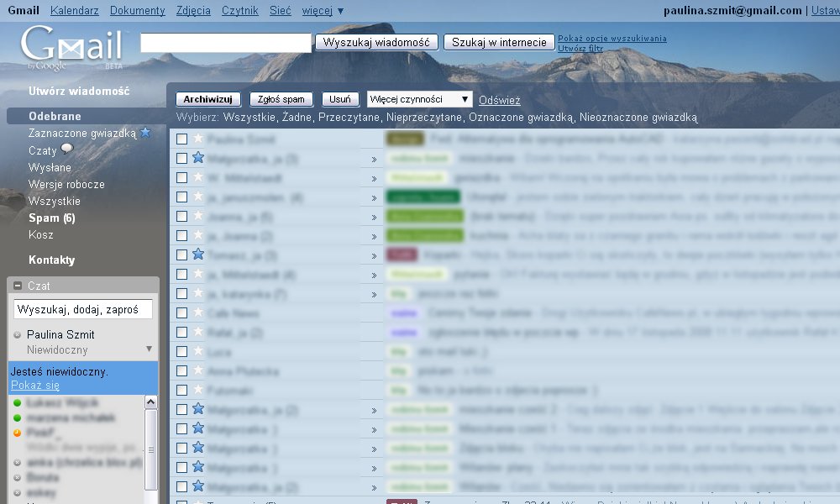
Task: Open the Kosz trash folder
Action: 40,234
